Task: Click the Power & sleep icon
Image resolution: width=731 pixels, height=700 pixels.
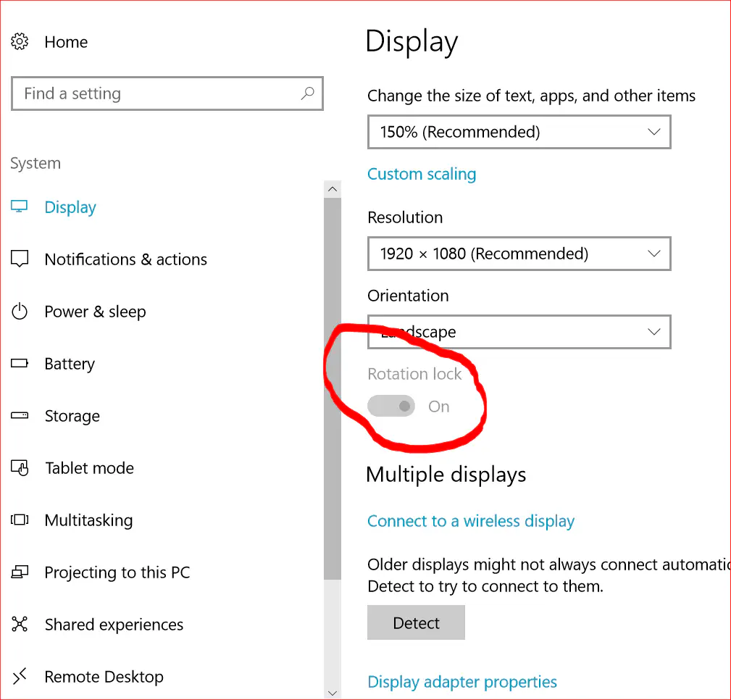Action: click(20, 312)
